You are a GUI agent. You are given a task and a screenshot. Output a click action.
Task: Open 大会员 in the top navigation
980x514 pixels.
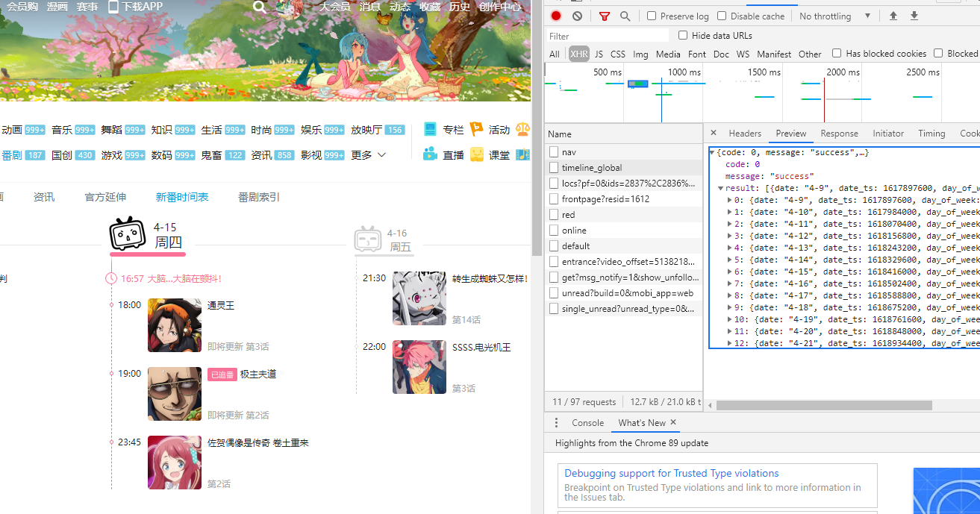click(x=335, y=7)
